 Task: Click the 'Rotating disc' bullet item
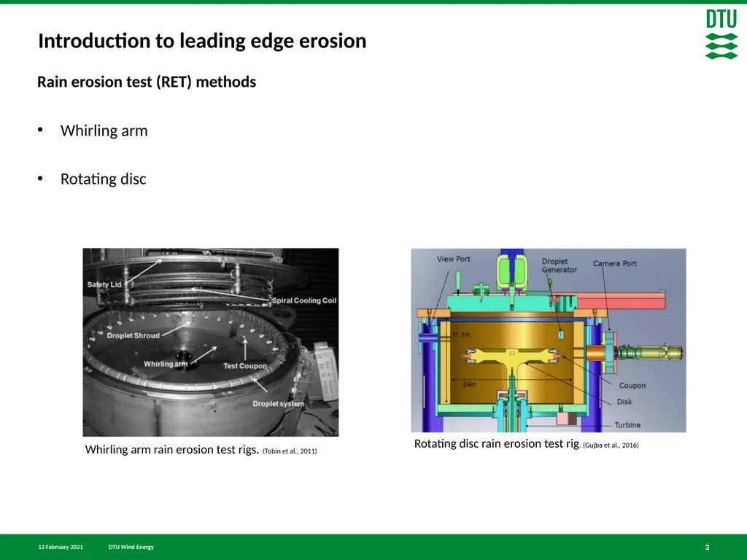103,179
